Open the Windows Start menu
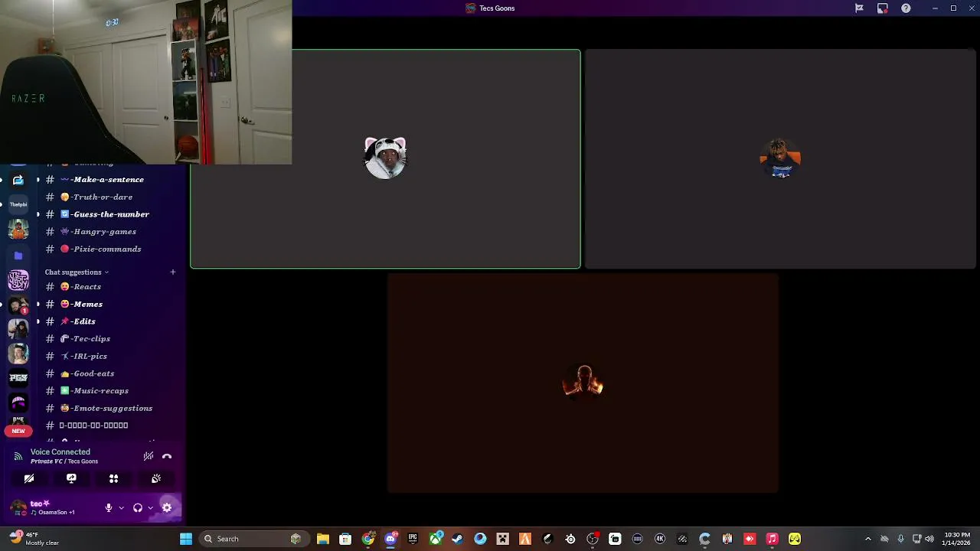This screenshot has width=980, height=551. pyautogui.click(x=186, y=539)
